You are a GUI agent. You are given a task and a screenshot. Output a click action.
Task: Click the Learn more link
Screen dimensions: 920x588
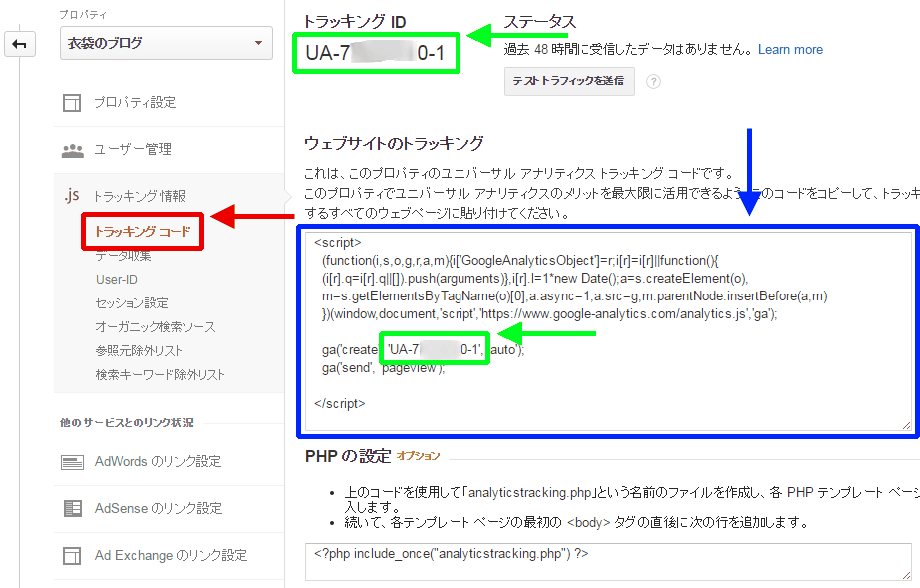pos(790,50)
